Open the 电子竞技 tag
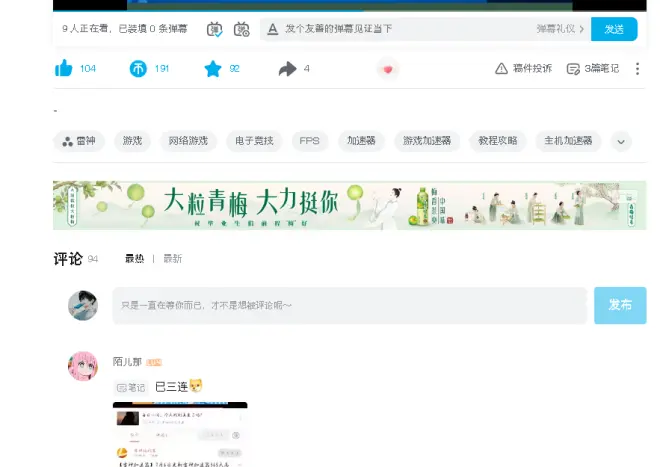660x467 pixels. tap(254, 141)
